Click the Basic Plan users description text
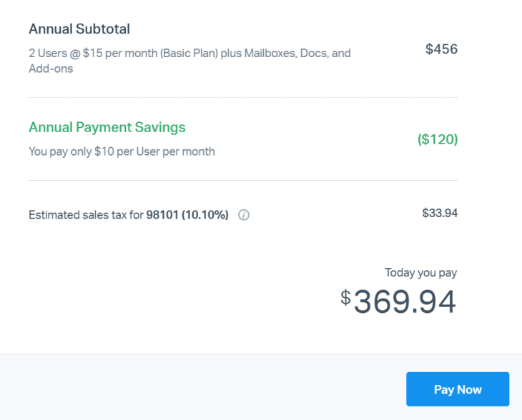 189,54
